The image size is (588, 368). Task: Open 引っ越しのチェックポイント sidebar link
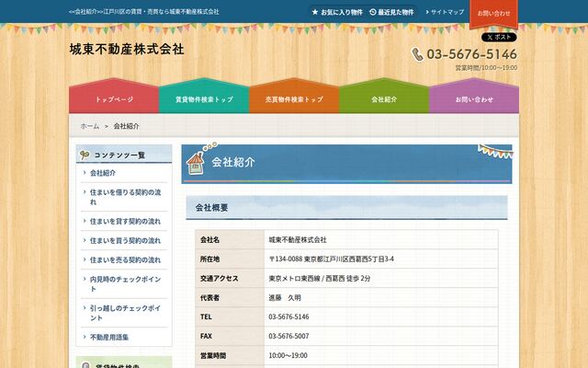[125, 313]
